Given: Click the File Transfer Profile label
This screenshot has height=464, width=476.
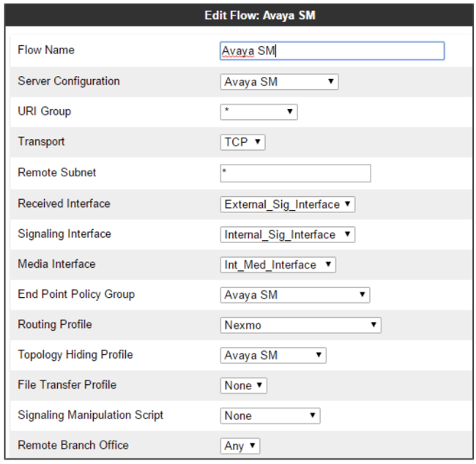Looking at the screenshot, I should [67, 384].
